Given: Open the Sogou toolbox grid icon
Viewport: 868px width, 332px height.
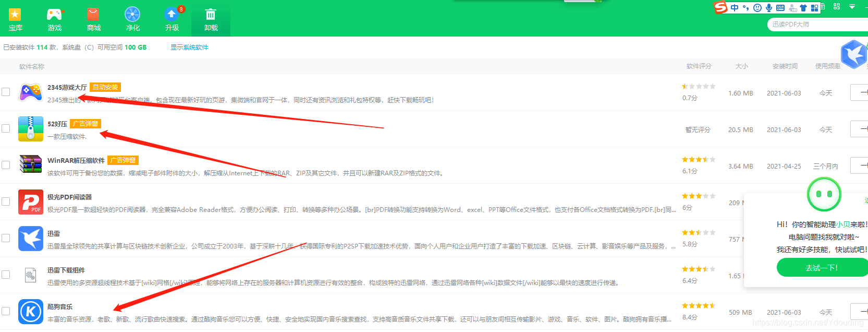Looking at the screenshot, I should [x=814, y=8].
